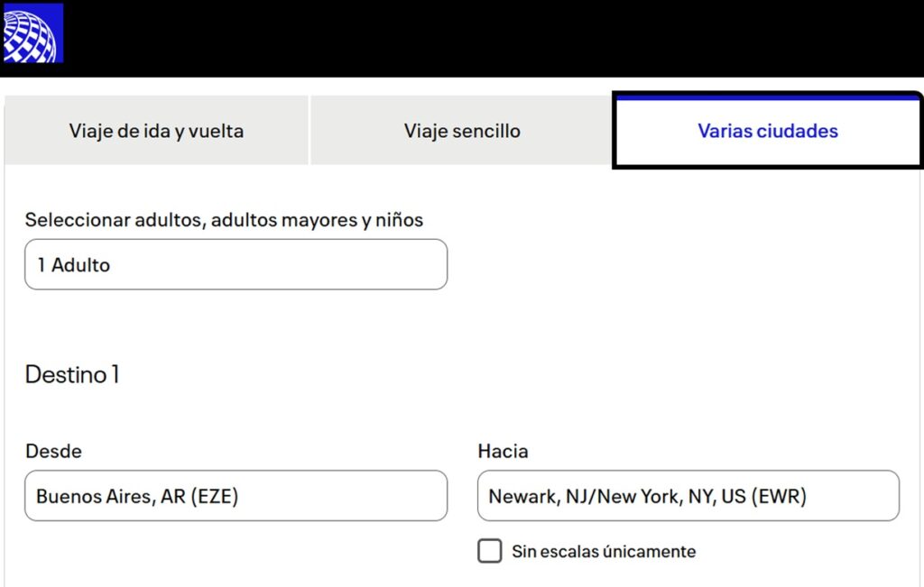This screenshot has width=924, height=587.
Task: Click the Seleccionar adultos, adultos mayores y niños label
Action: click(224, 219)
